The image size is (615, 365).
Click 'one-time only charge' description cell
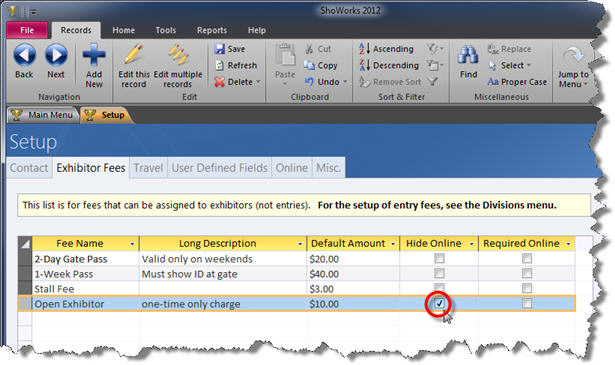223,304
